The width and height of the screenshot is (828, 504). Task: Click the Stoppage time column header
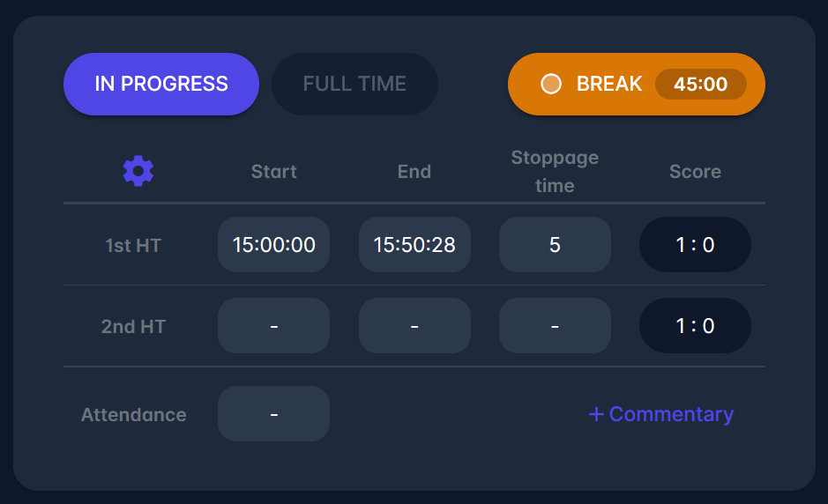[x=555, y=171]
